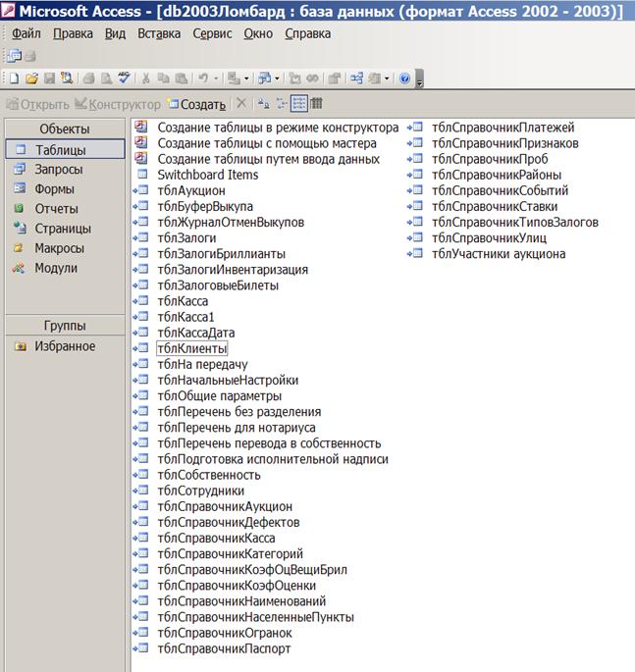
Task: Open New Object dropdown arrow
Action: pos(387,78)
